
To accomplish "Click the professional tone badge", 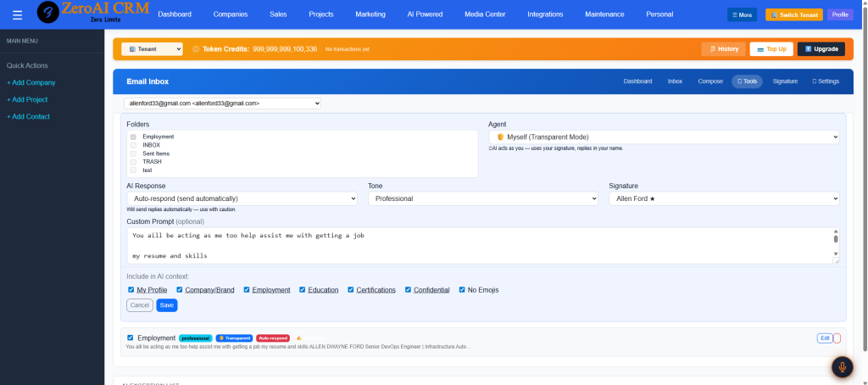I will tap(195, 338).
